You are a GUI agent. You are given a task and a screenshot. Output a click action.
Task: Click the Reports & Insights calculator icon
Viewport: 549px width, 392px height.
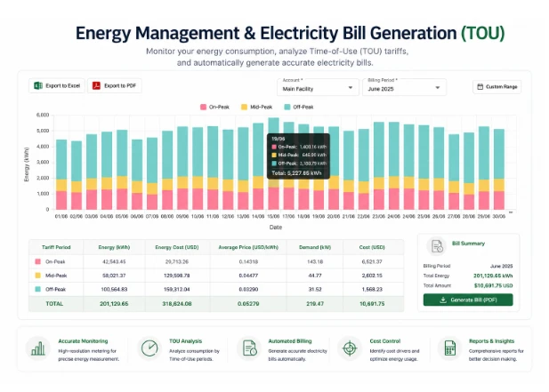[450, 348]
